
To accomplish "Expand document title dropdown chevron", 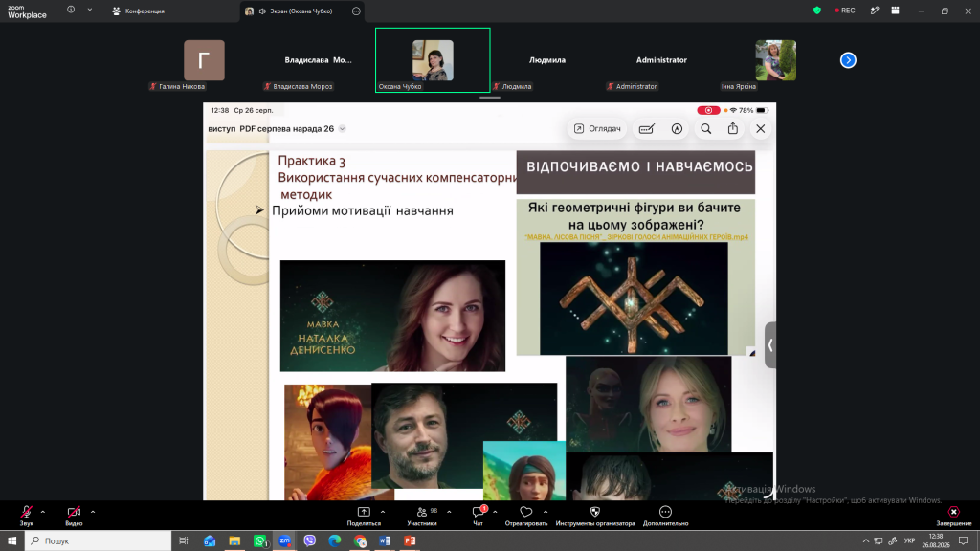I will pos(342,129).
